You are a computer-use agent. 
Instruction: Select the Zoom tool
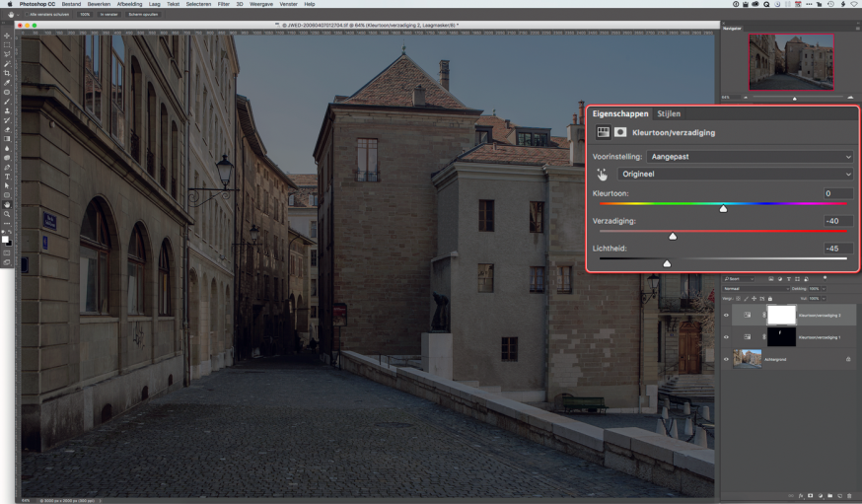click(x=7, y=213)
